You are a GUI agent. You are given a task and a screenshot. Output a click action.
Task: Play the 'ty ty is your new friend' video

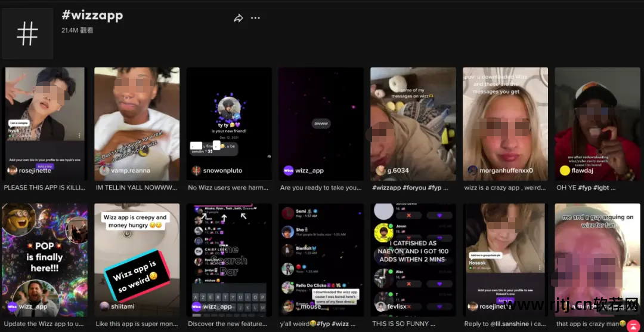pyautogui.click(x=229, y=124)
